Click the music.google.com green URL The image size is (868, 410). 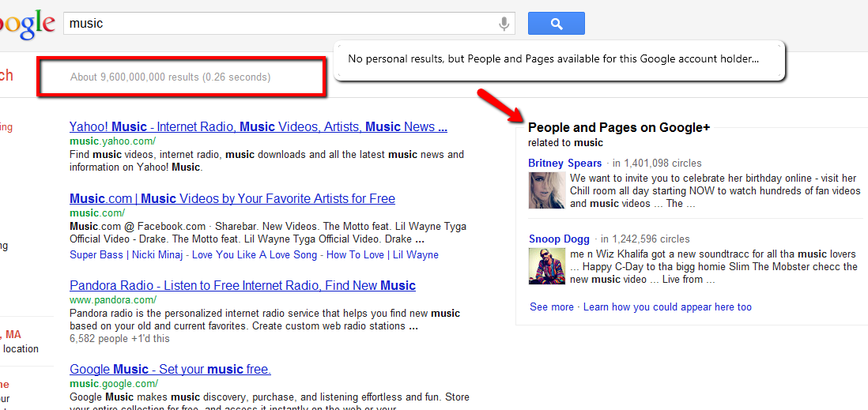[114, 383]
